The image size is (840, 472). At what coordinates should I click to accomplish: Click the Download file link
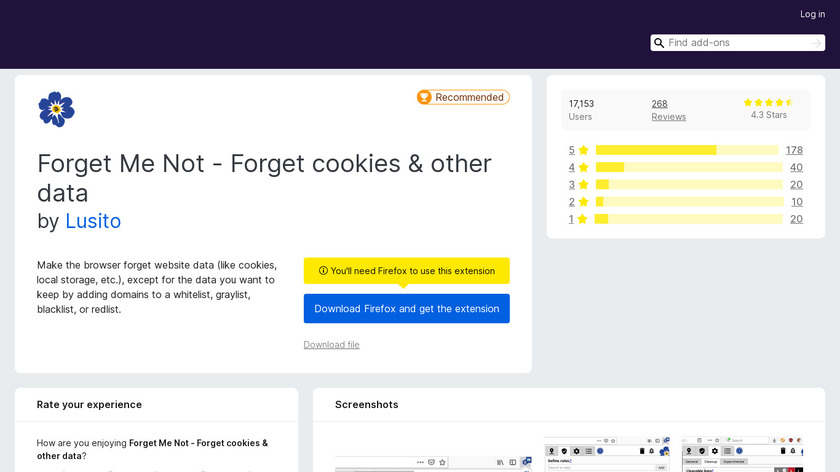tap(331, 345)
